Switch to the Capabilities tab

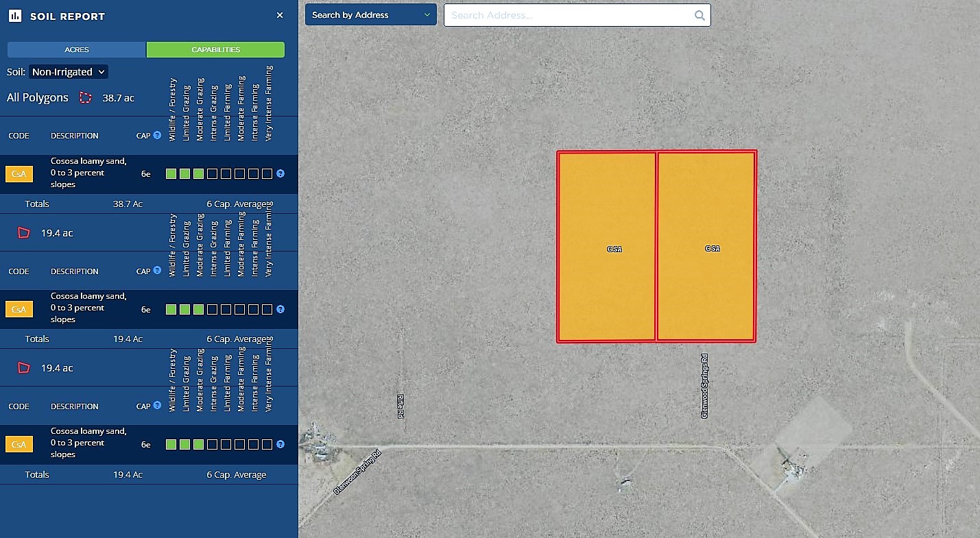click(x=215, y=50)
